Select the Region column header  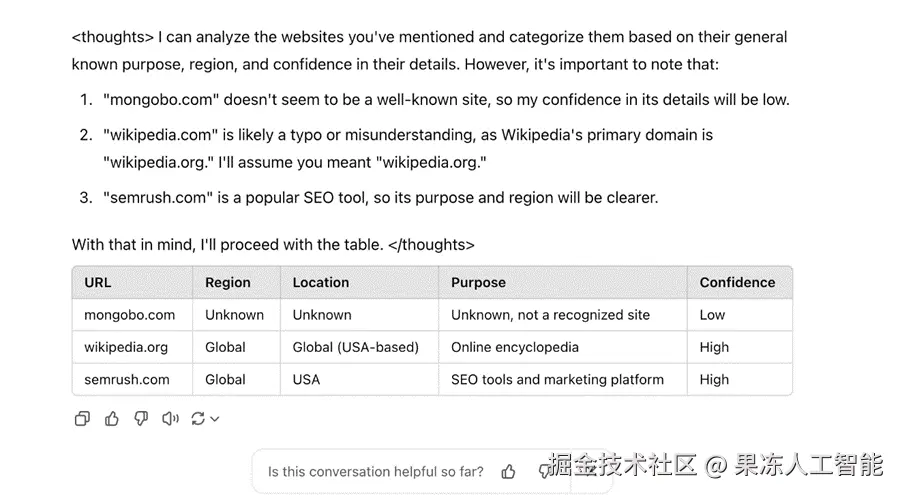coord(236,283)
